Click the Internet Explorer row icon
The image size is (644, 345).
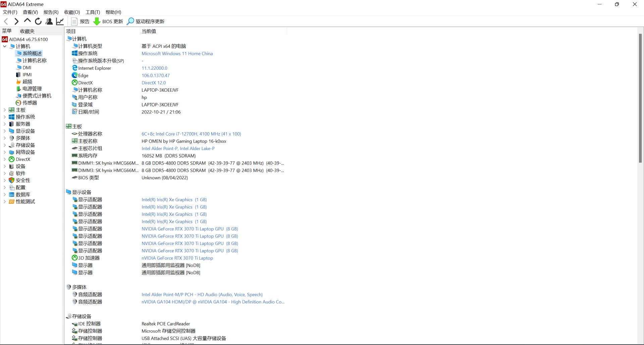tap(74, 68)
